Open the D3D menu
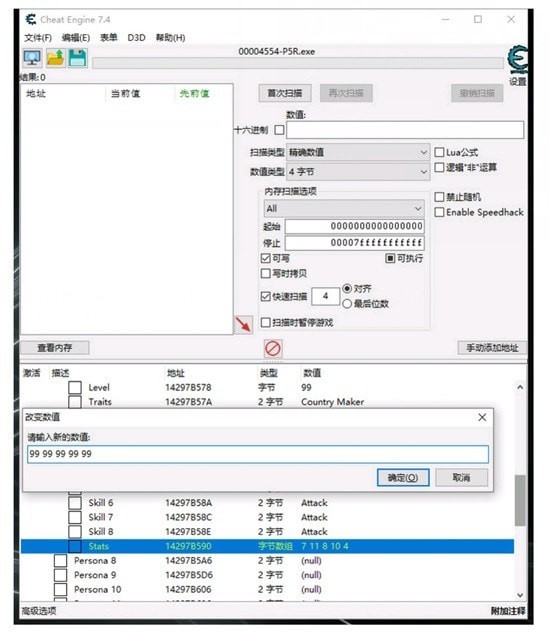Viewport: 549px width, 632px height. pyautogui.click(x=136, y=38)
